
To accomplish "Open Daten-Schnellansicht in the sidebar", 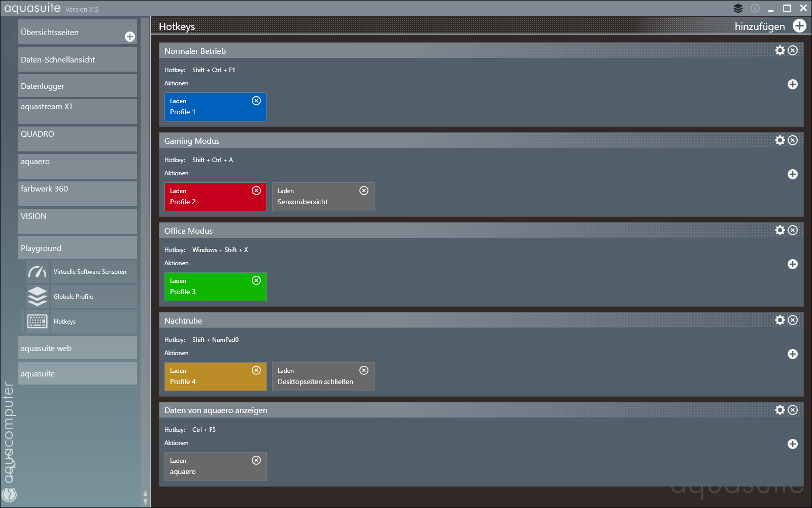I will click(x=78, y=59).
